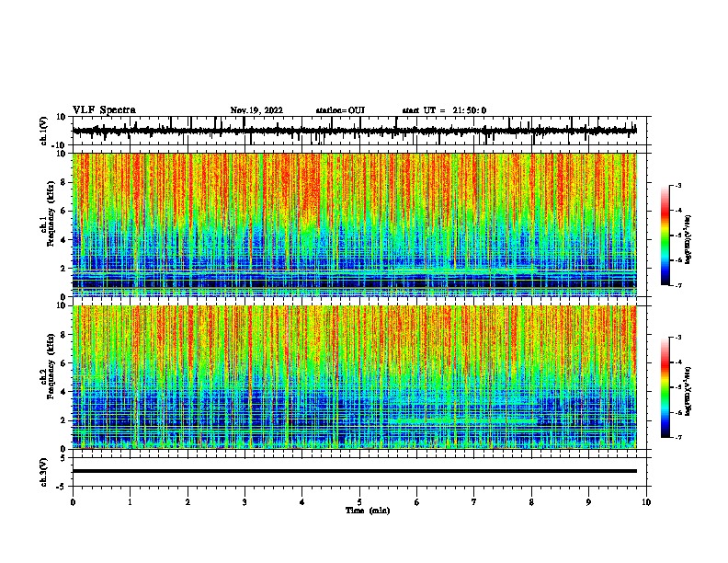Click the "2" kHz tick on ch.1 axis
728x563 pixels.
tap(63, 269)
